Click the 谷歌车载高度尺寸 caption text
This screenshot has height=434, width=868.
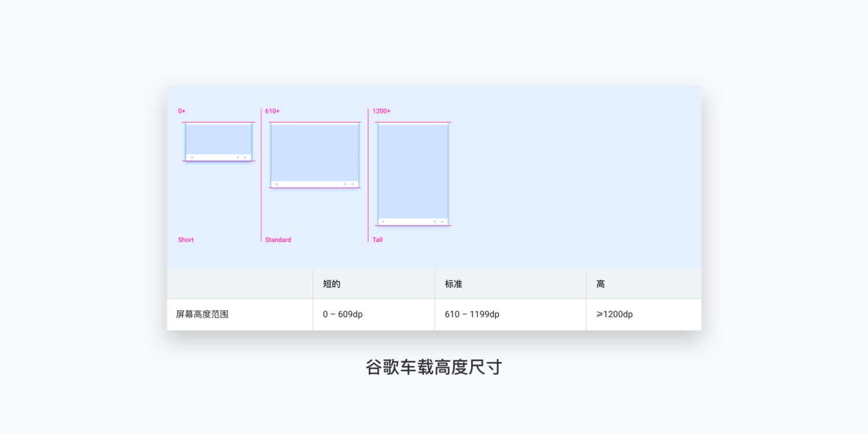pos(433,367)
